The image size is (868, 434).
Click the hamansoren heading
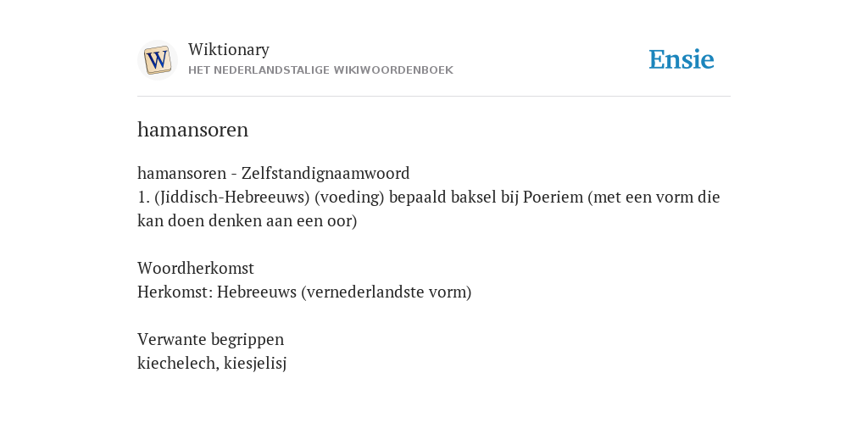192,130
